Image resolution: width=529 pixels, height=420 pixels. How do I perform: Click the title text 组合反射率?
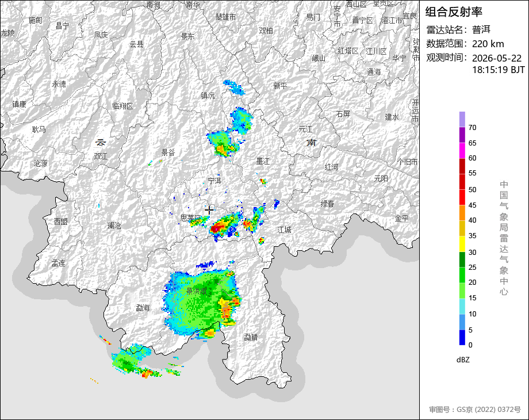[x=454, y=12]
